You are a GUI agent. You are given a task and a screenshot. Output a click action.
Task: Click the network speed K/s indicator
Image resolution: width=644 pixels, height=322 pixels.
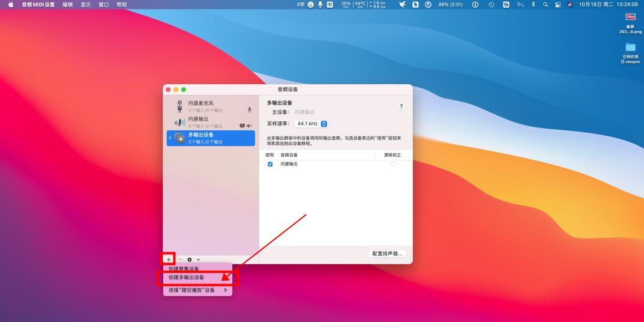(x=378, y=5)
